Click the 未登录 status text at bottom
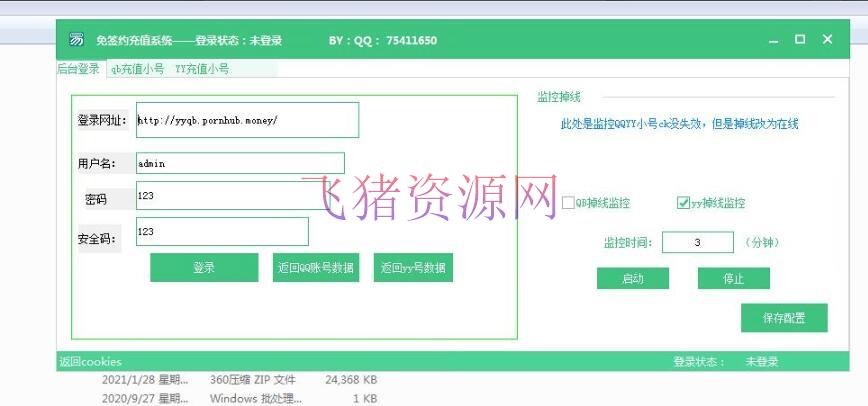Image resolution: width=868 pixels, height=406 pixels. 762,362
